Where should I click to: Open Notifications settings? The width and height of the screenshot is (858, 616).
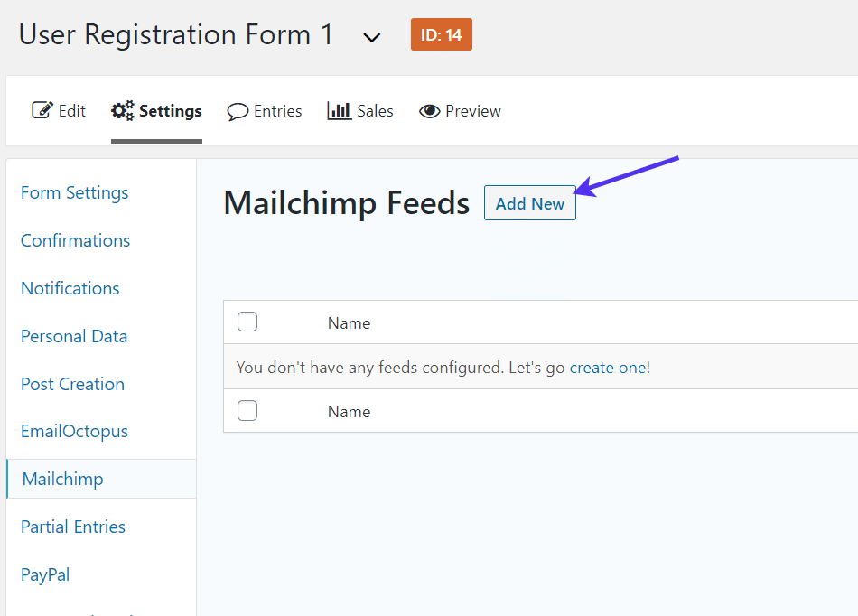point(70,288)
